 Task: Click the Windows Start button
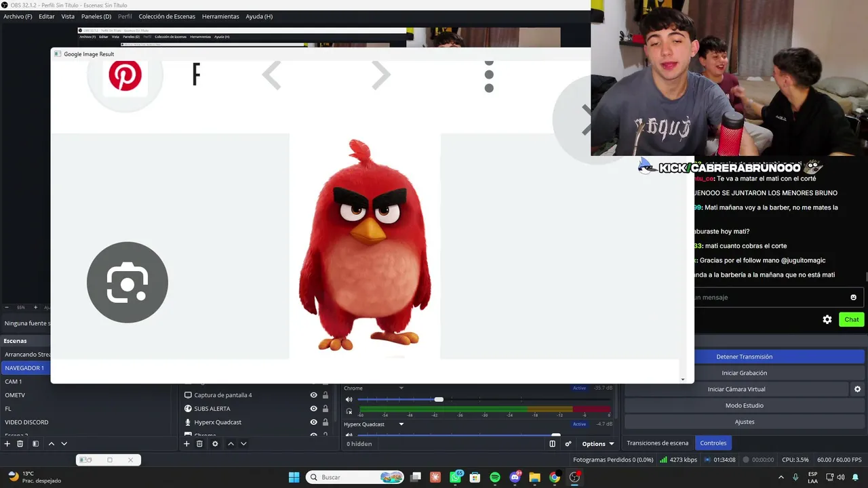click(294, 477)
